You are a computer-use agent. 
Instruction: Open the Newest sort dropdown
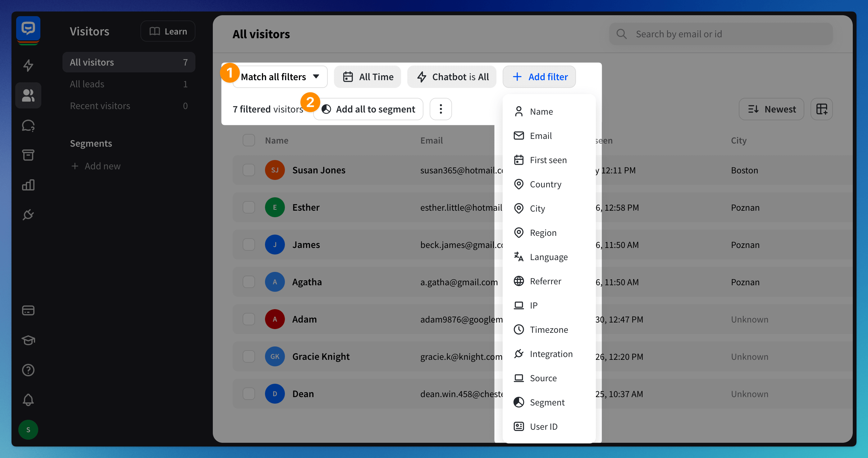(x=771, y=109)
